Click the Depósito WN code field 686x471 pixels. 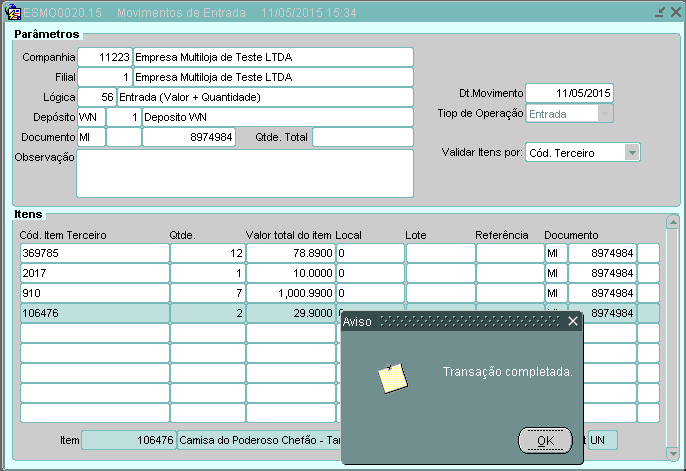(x=91, y=117)
